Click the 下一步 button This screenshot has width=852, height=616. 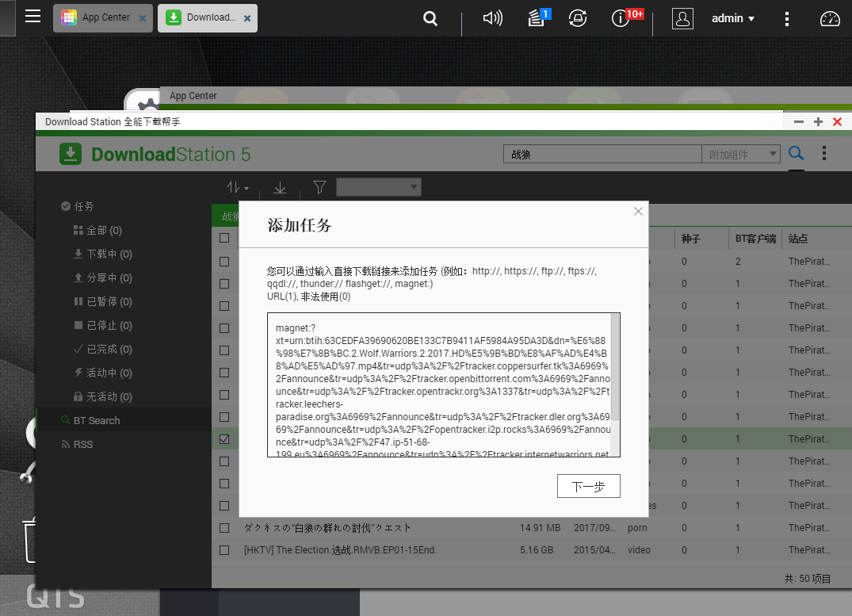point(588,486)
